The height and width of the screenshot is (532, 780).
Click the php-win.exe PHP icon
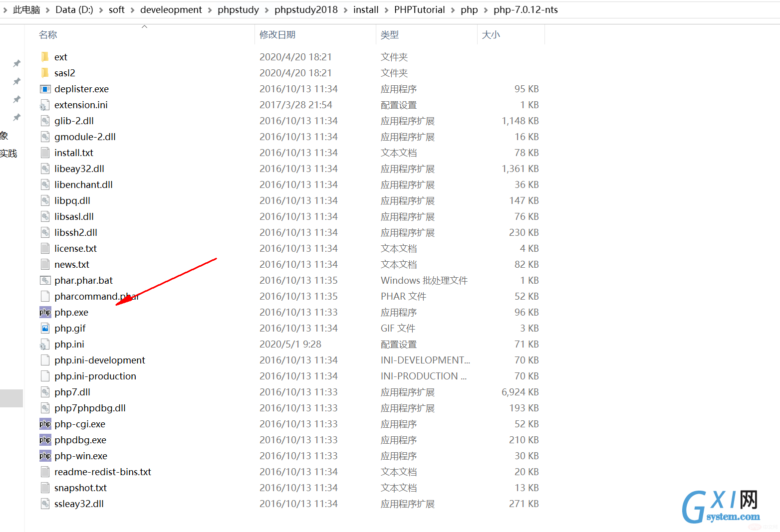click(45, 456)
